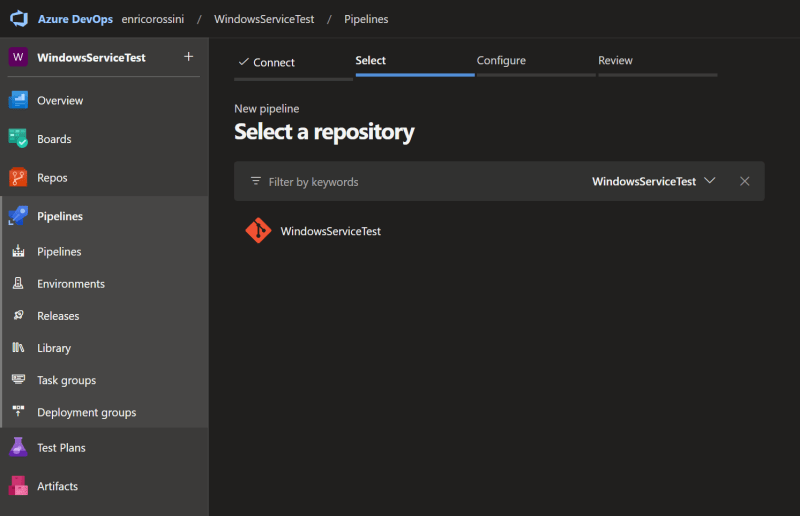Open Releases in the sidebar
Viewport: 800px width, 516px height.
[58, 316]
